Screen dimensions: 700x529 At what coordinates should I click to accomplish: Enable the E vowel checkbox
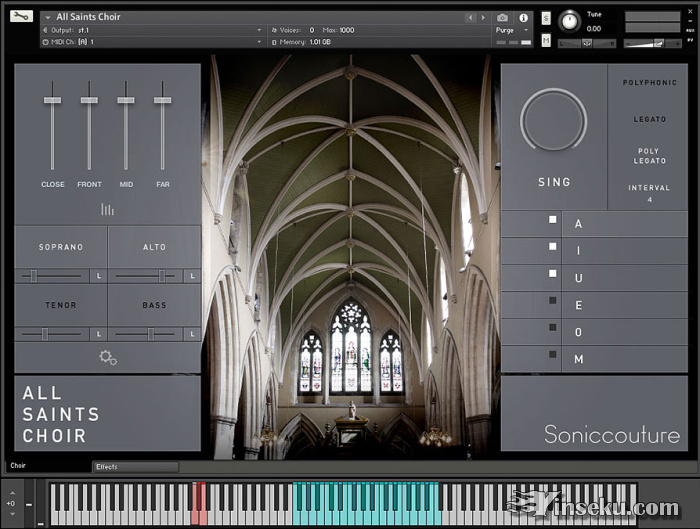(x=552, y=300)
